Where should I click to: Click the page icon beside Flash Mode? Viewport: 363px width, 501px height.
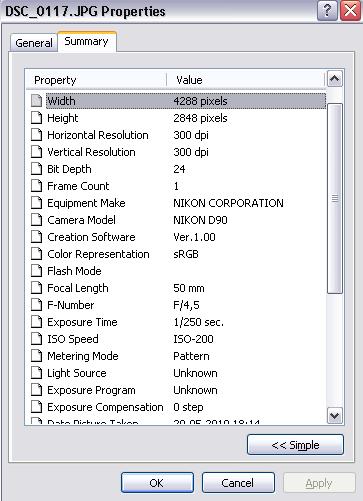coord(37,271)
